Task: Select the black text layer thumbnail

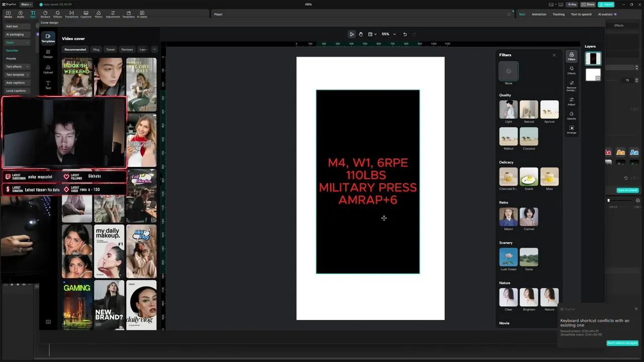Action: pyautogui.click(x=593, y=59)
